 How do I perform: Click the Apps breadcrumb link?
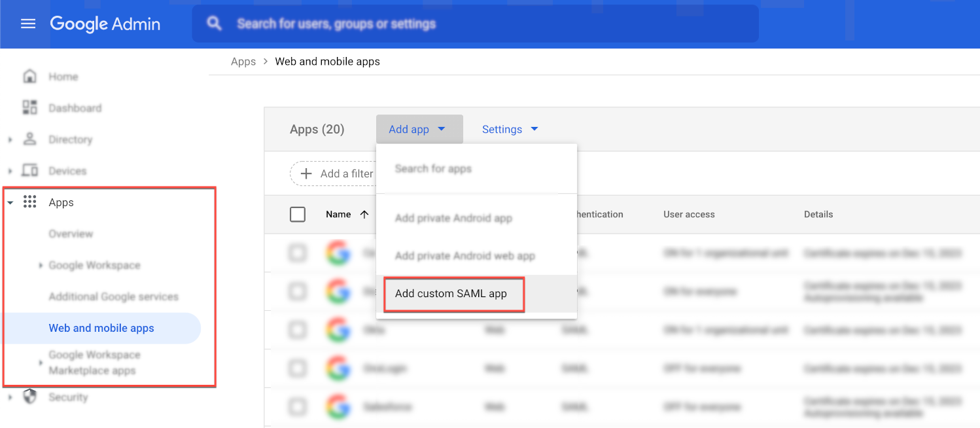tap(243, 62)
